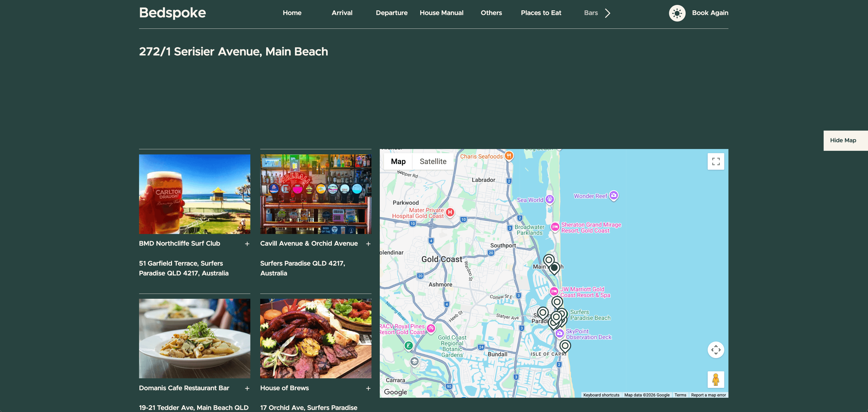Open the House Manual nav item

click(x=442, y=13)
